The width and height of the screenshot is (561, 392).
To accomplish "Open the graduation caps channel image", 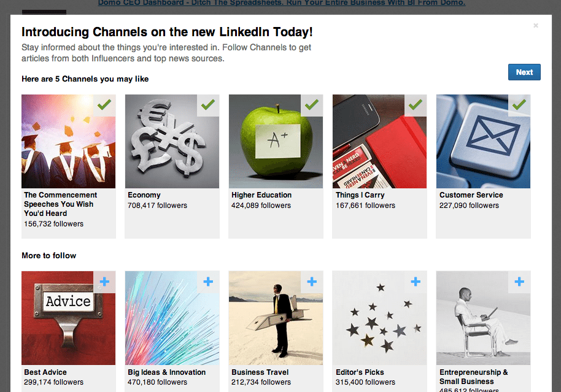I will tap(61, 147).
